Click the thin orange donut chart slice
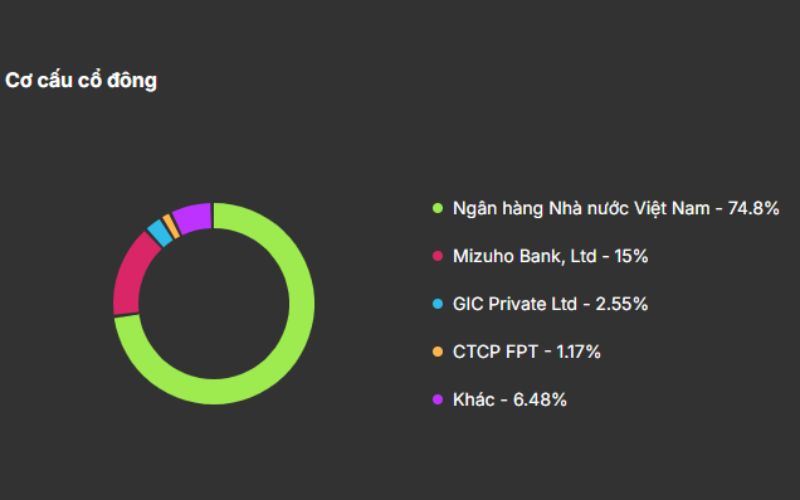This screenshot has width=800, height=500. tap(170, 224)
